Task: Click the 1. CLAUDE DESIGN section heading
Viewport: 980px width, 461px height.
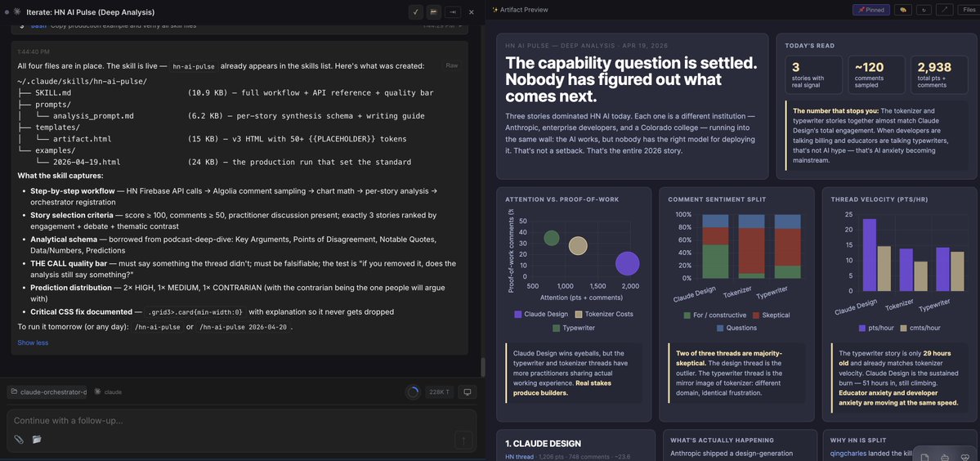Action: tap(543, 444)
